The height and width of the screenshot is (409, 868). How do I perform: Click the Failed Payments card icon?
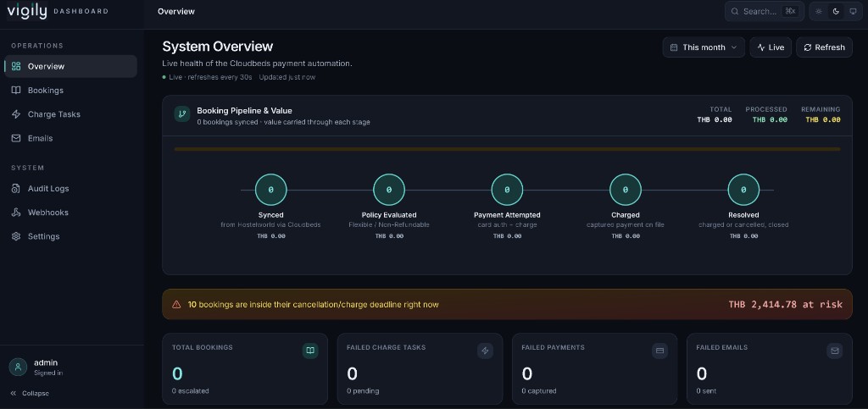click(659, 351)
